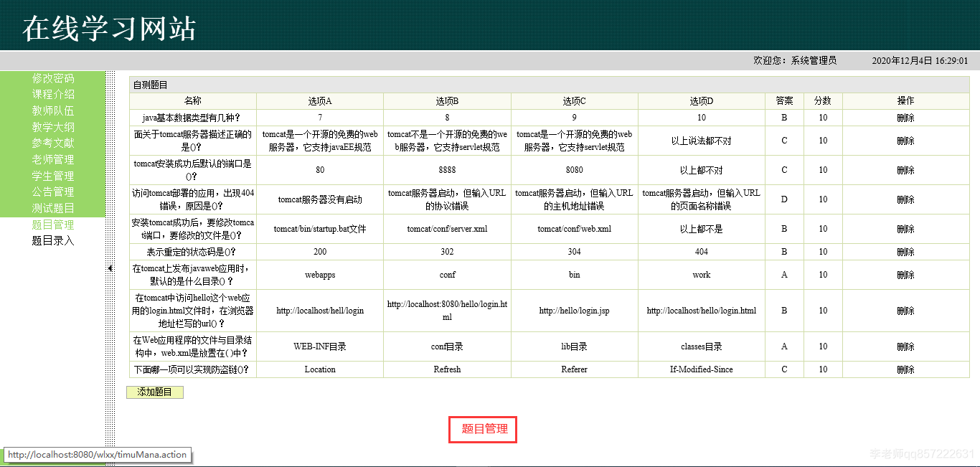980x467 pixels.
Task: Delete the 重定向状态码 question row
Action: 906,251
